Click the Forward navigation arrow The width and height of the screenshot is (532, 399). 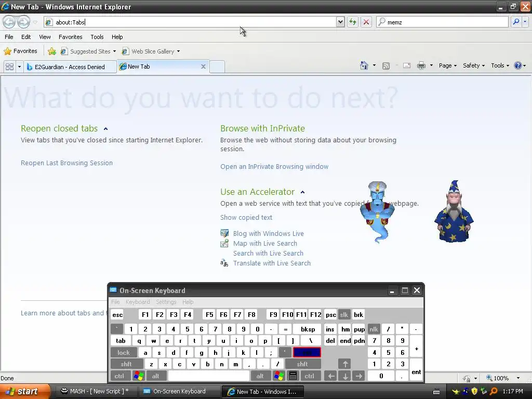pos(23,22)
